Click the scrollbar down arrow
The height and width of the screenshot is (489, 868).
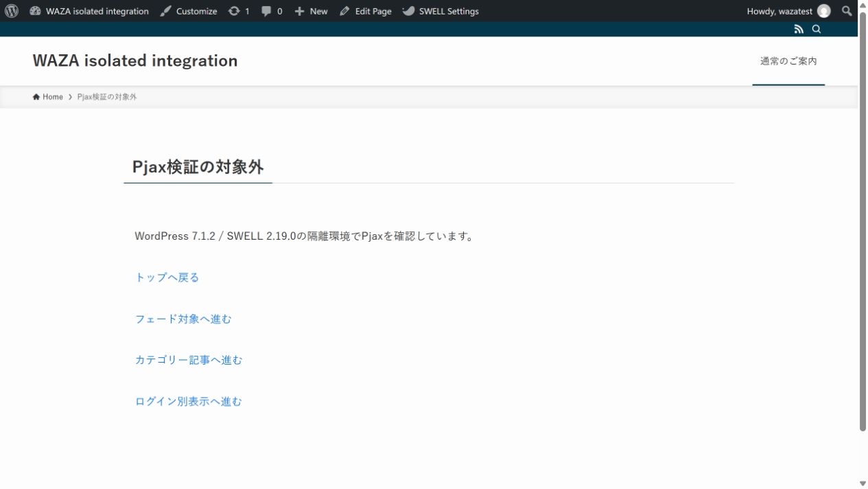click(863, 484)
